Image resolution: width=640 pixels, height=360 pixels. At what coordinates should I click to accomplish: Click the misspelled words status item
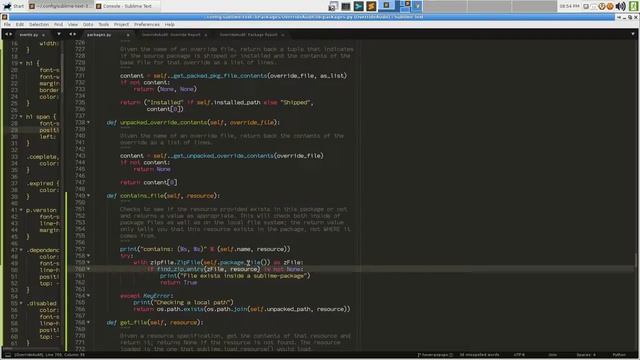479,355
